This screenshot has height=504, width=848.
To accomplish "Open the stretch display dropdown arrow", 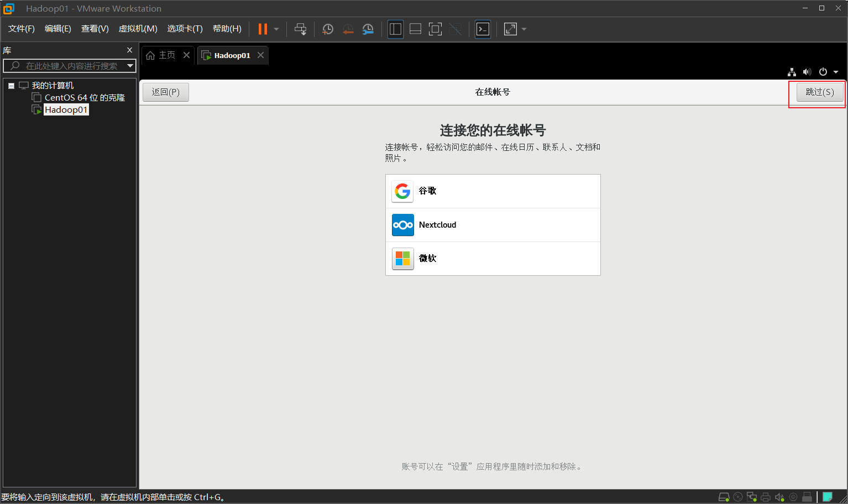I will pos(524,29).
